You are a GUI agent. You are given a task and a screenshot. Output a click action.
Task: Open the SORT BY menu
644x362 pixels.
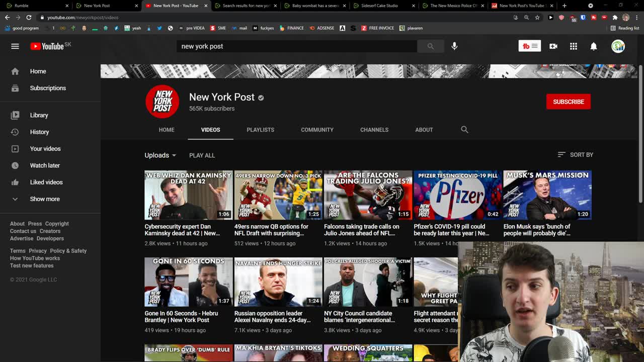[576, 155]
